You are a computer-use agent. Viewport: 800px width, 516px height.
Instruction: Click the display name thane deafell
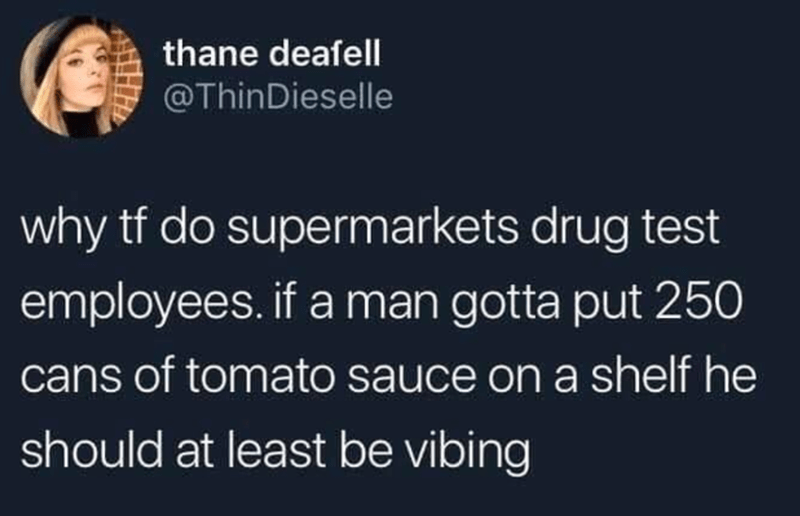click(x=272, y=53)
